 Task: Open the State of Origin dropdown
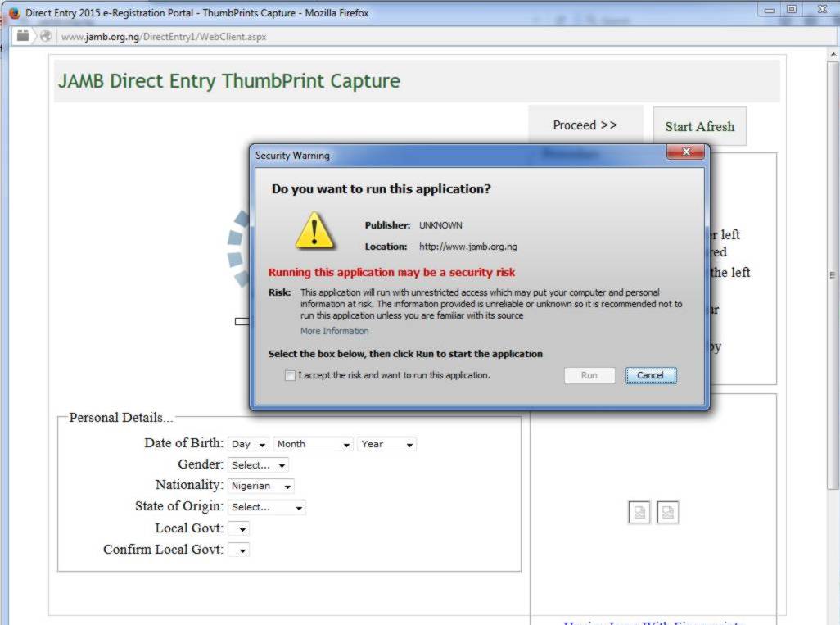(x=267, y=507)
